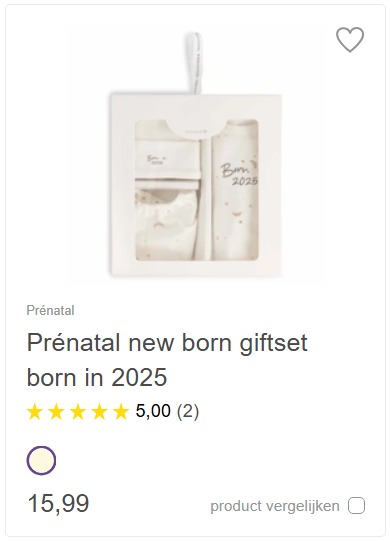Select the cream color swatch
The width and height of the screenshot is (390, 541).
[x=41, y=461]
